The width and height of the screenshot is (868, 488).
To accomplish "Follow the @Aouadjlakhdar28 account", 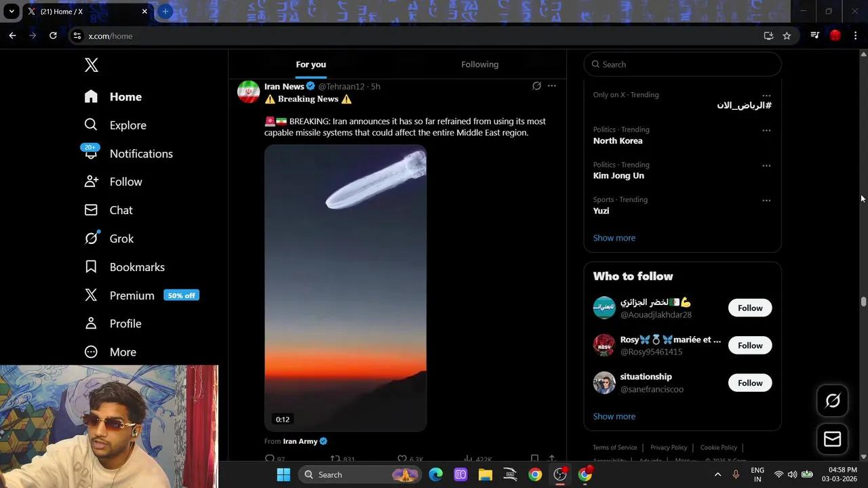I will pyautogui.click(x=750, y=308).
